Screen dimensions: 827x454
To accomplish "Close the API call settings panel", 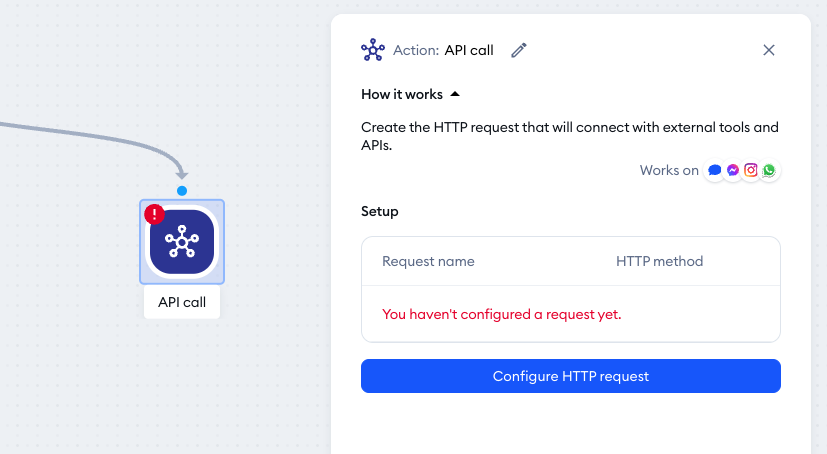I will (768, 50).
